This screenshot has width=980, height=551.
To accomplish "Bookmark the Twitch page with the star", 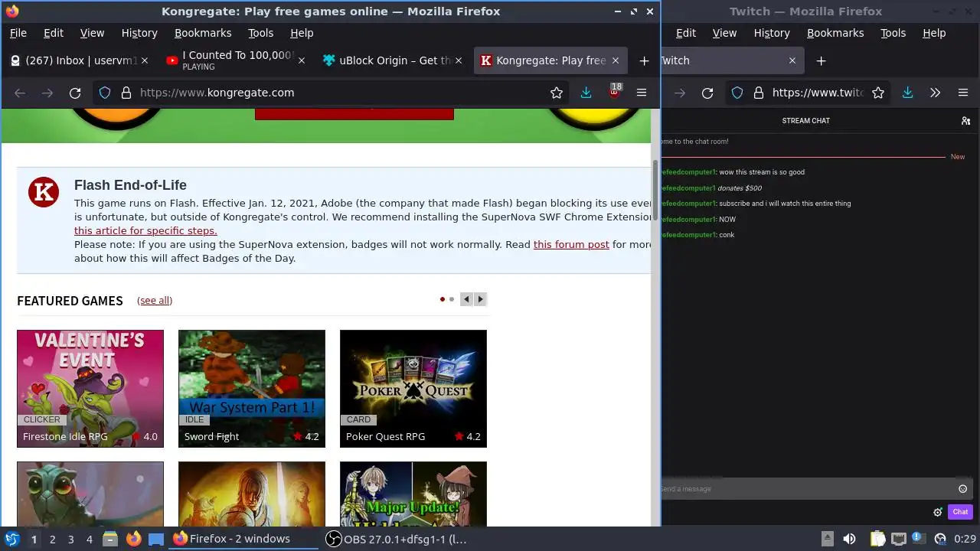I will [x=878, y=93].
